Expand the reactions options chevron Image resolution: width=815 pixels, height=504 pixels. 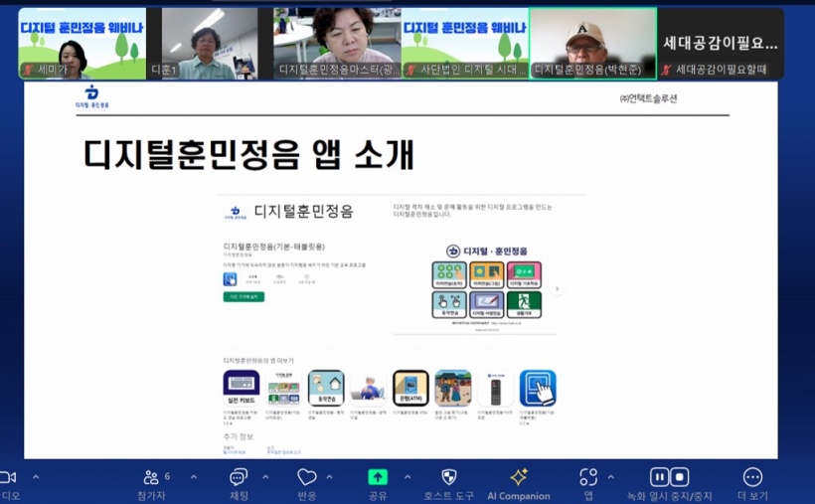[x=330, y=476]
